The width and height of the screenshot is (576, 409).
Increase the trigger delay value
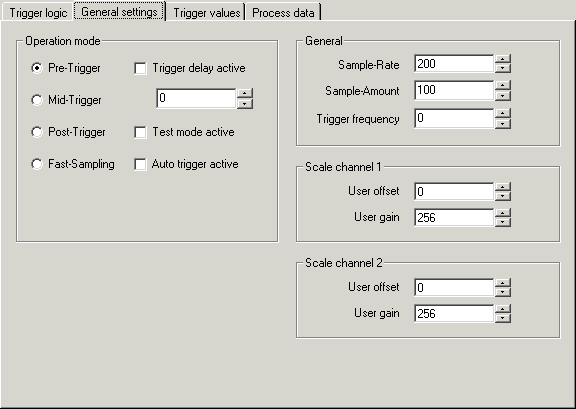(x=245, y=93)
